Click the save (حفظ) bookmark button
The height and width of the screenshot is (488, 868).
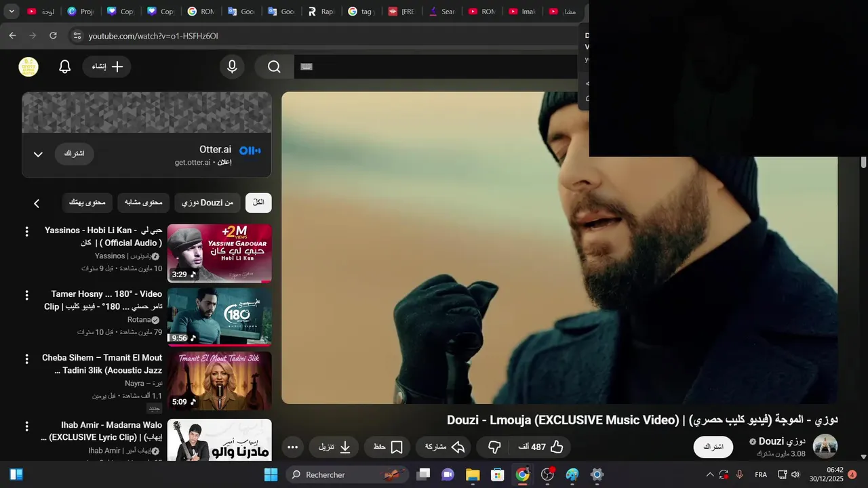(x=388, y=447)
